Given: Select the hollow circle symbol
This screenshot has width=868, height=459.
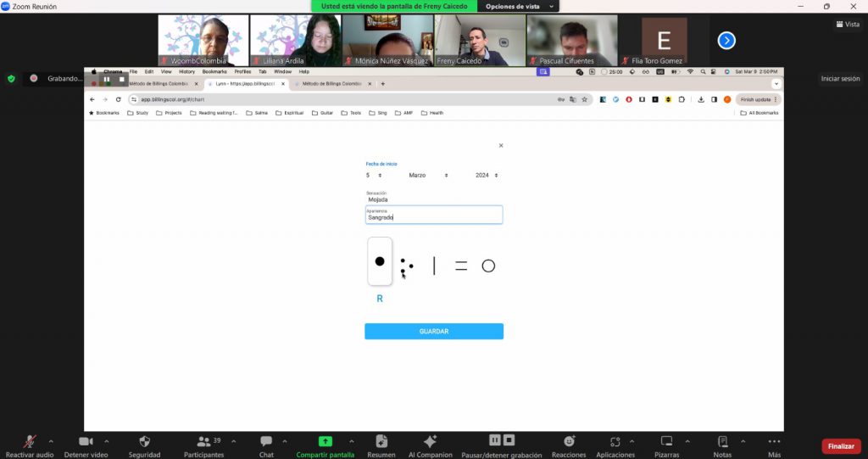Looking at the screenshot, I should tap(488, 266).
